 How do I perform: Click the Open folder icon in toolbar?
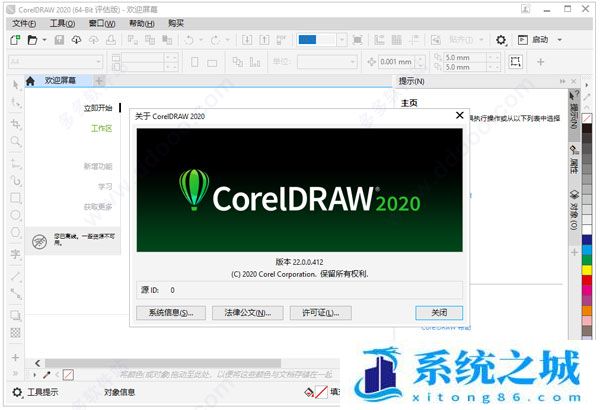pyautogui.click(x=33, y=40)
